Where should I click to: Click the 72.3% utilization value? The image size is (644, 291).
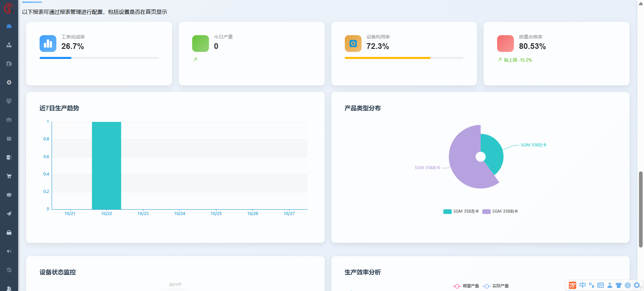(x=378, y=46)
